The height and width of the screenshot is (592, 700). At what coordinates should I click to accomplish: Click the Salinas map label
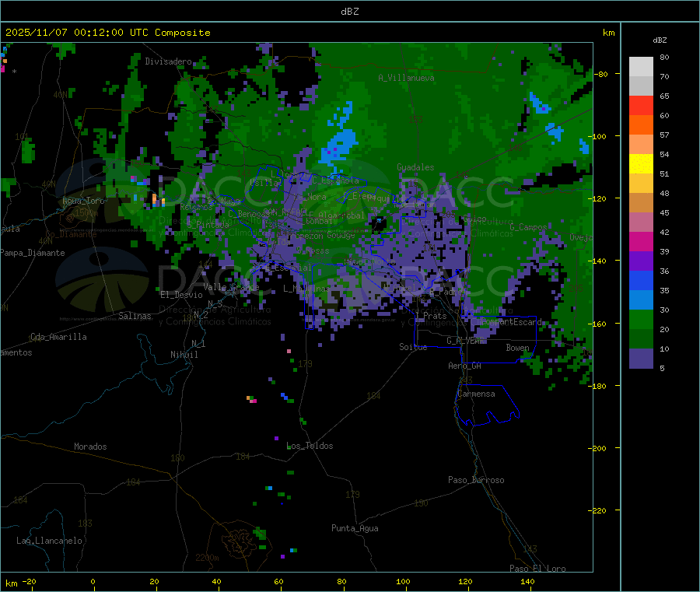click(135, 316)
